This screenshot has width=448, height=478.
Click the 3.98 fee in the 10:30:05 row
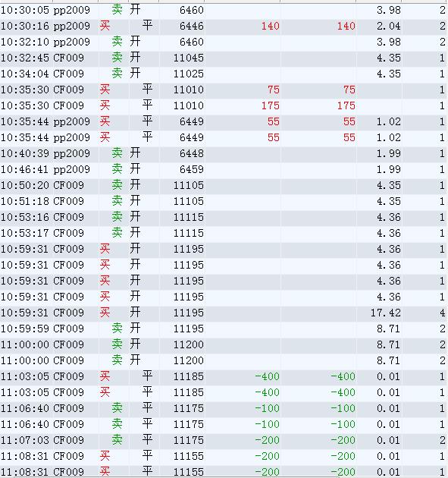point(389,11)
